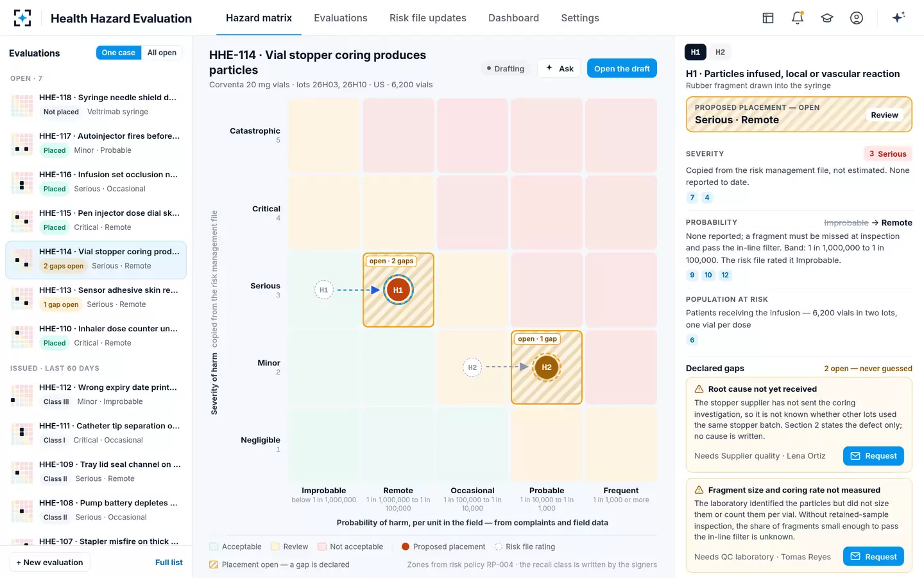Image resolution: width=924 pixels, height=578 pixels.
Task: Open Risk file updates tab
Action: pos(428,18)
